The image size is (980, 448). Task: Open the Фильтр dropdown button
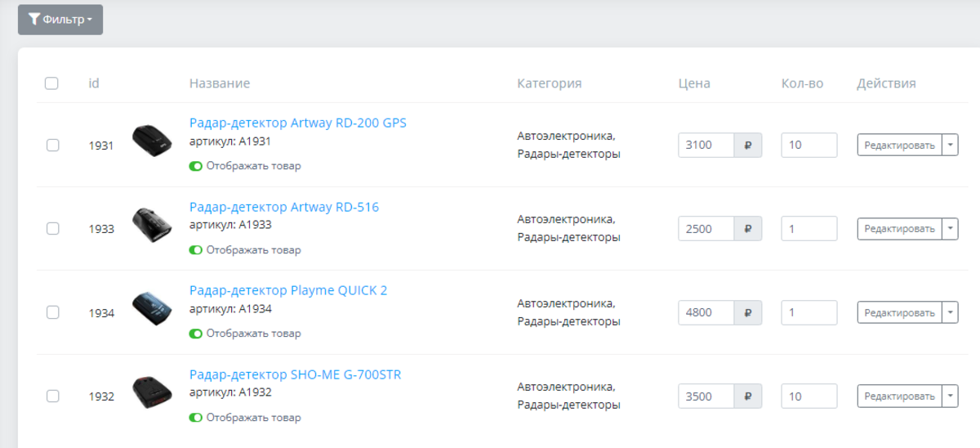[60, 20]
